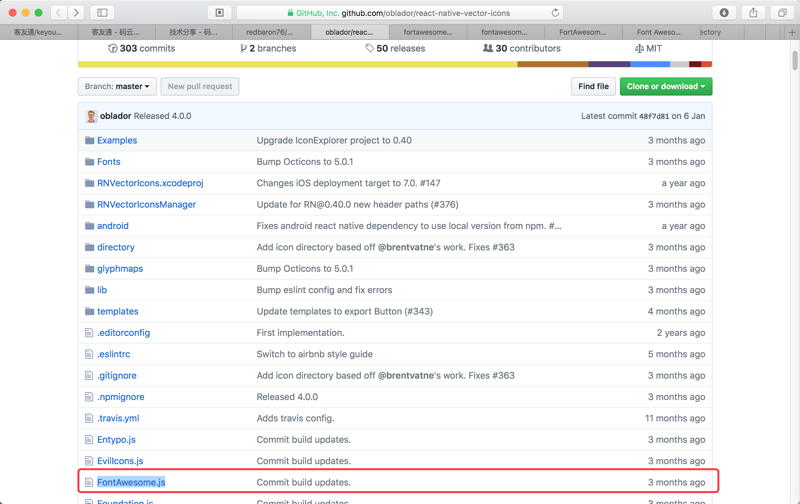The image size is (800, 504).
Task: Click the Examples folder icon
Action: coord(89,141)
